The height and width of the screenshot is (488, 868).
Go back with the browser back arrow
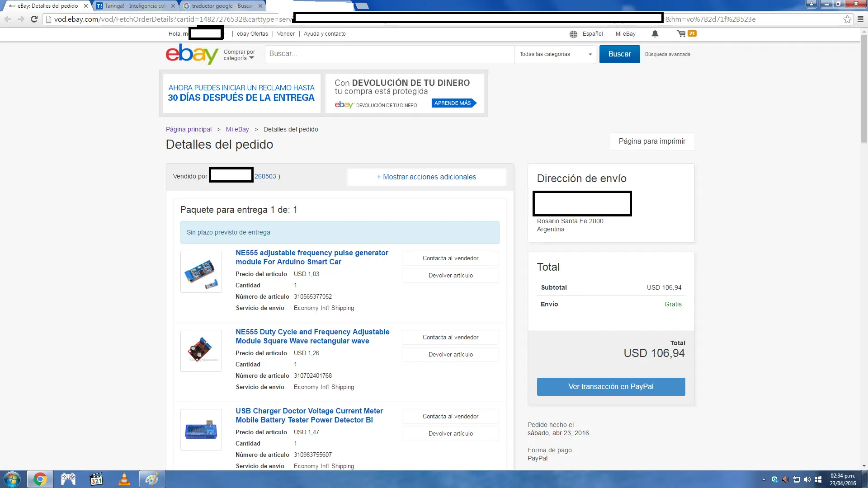pos(8,19)
